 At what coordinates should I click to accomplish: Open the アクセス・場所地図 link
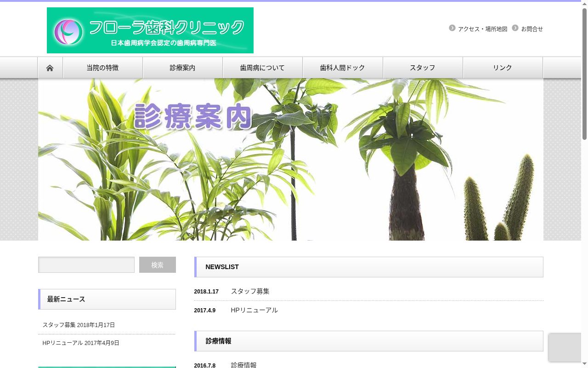(x=482, y=29)
